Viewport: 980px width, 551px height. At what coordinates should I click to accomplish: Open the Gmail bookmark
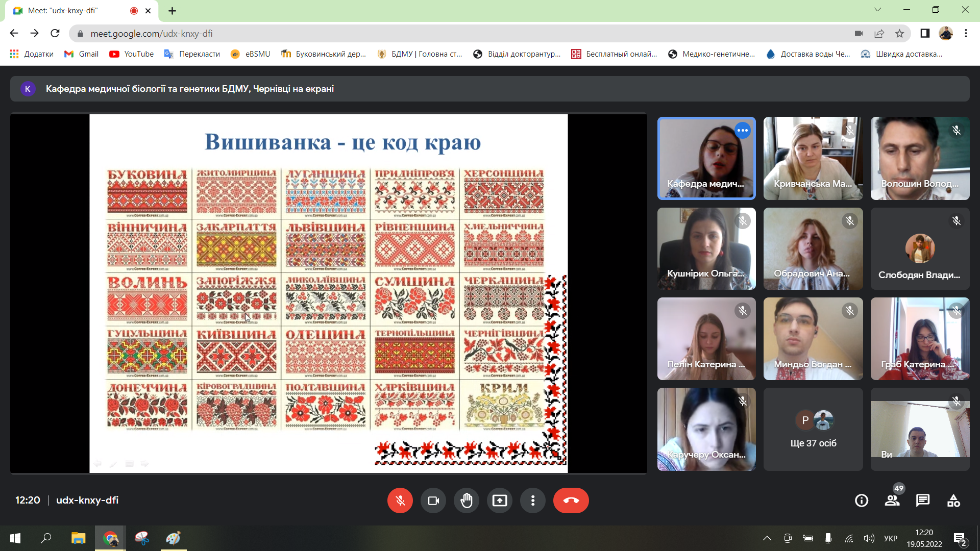pos(82,54)
